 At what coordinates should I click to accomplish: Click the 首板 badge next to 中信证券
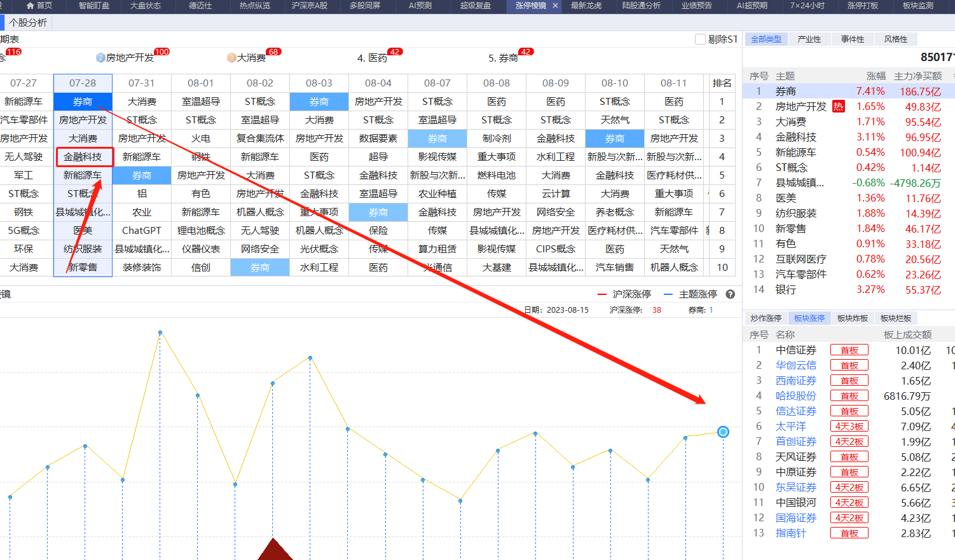(849, 350)
